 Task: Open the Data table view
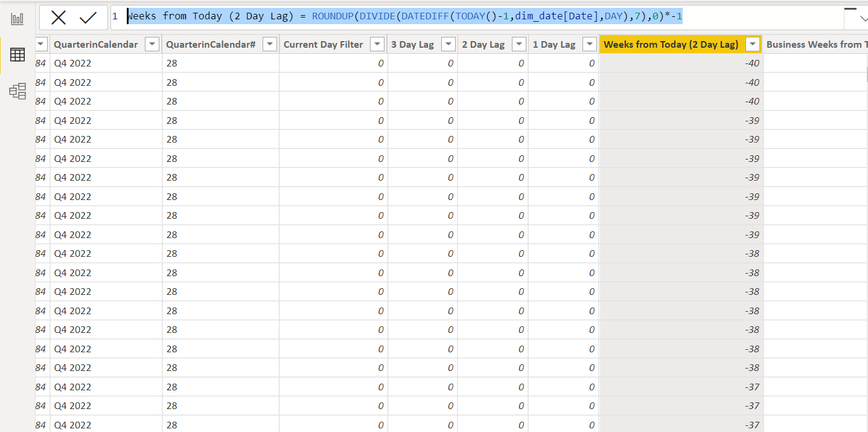tap(17, 55)
